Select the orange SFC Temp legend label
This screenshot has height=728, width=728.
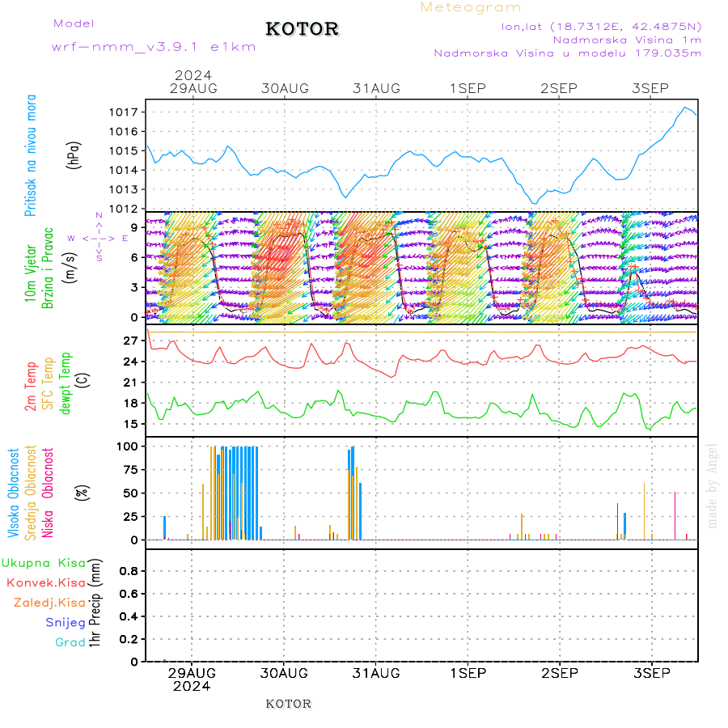pyautogui.click(x=48, y=383)
